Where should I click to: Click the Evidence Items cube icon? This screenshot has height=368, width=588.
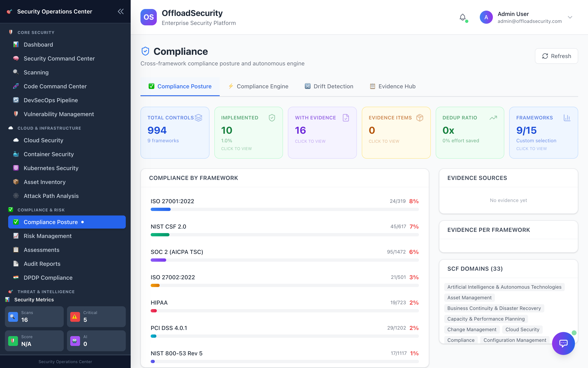click(x=420, y=118)
